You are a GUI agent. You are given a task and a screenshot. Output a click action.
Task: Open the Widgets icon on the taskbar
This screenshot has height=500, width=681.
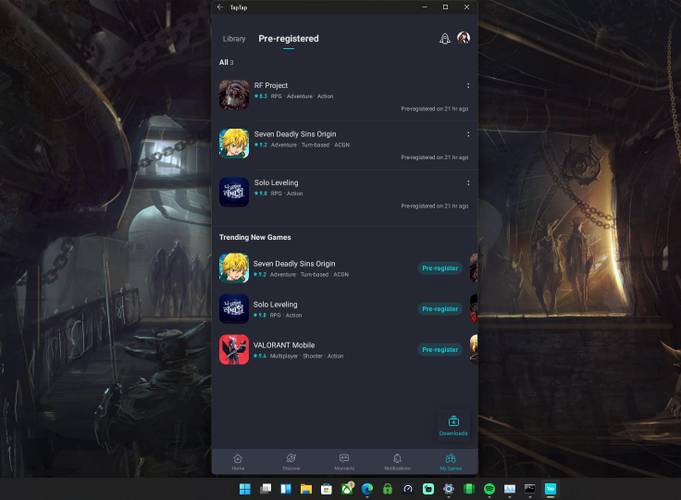(x=286, y=489)
